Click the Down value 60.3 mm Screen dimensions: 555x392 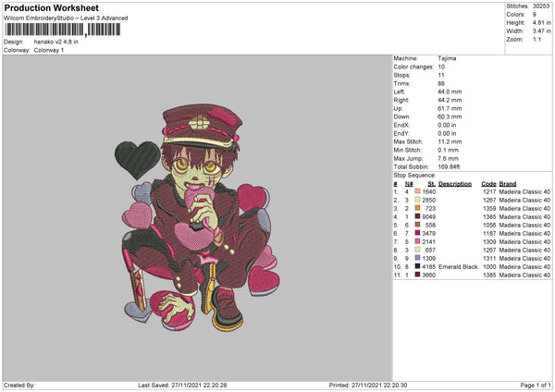[450, 116]
